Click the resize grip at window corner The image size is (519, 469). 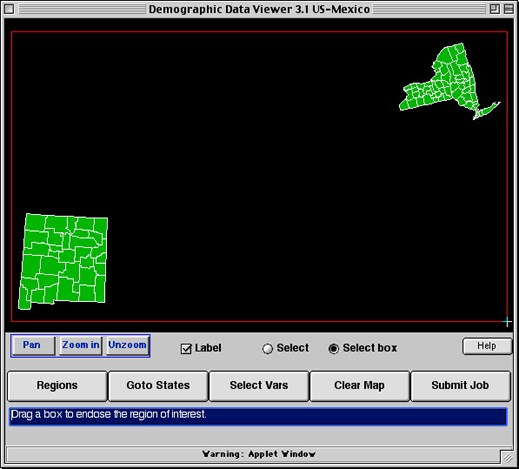pyautogui.click(x=508, y=458)
